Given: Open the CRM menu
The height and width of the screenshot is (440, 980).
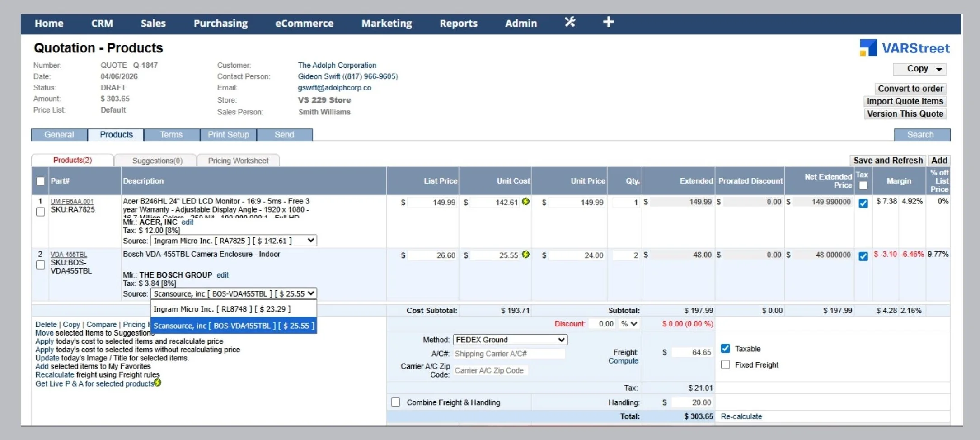Looking at the screenshot, I should (x=102, y=23).
